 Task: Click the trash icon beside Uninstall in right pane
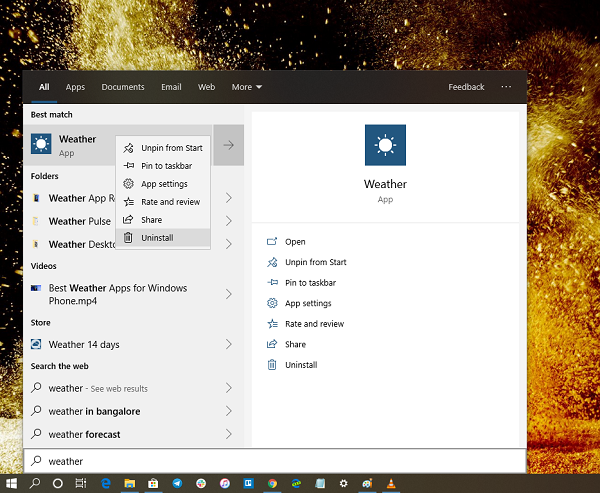point(272,365)
